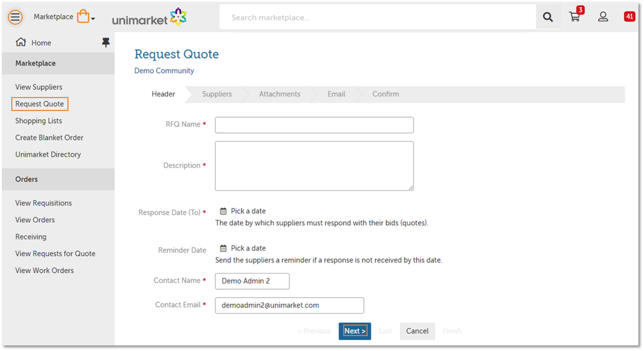This screenshot has width=644, height=351.
Task: Switch to the Attachments step tab
Action: tap(280, 94)
